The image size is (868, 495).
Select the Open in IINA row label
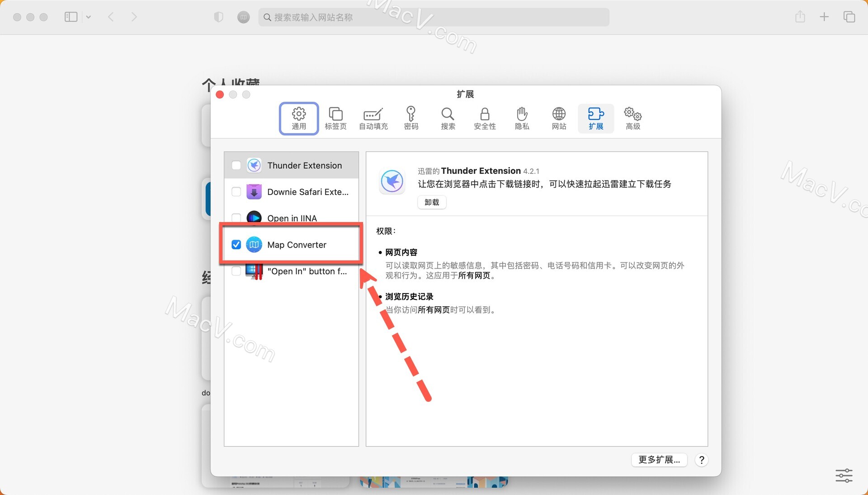pos(292,218)
